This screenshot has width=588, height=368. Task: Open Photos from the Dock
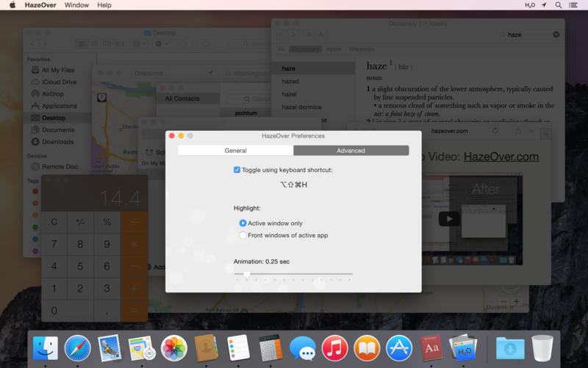pyautogui.click(x=174, y=348)
